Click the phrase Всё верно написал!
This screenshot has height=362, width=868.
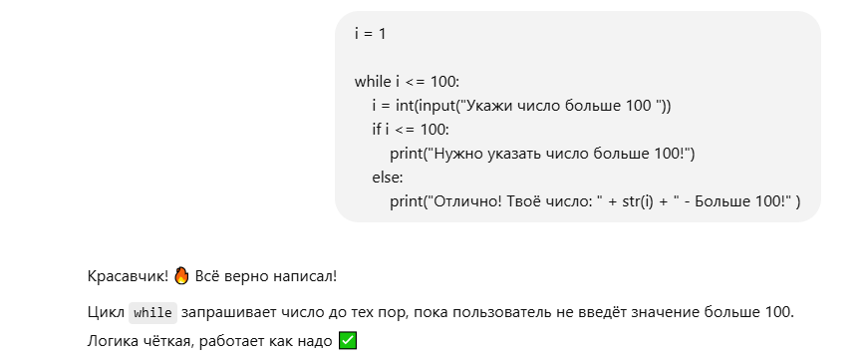[x=266, y=276]
